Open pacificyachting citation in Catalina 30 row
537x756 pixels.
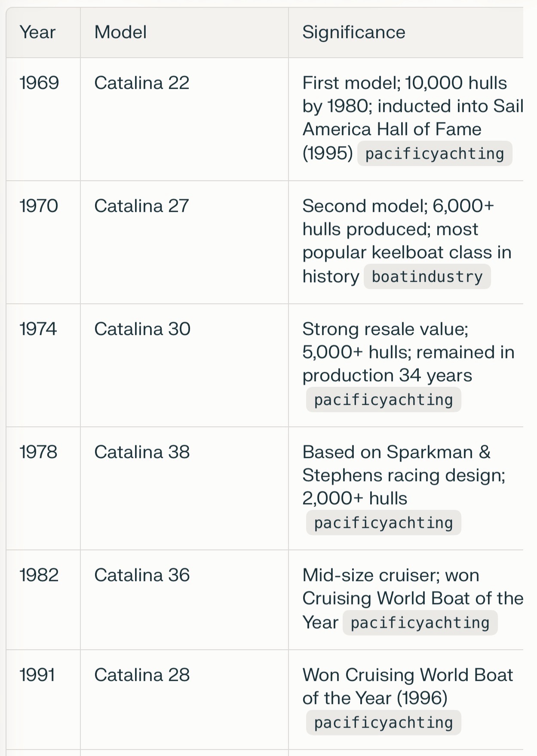click(x=383, y=400)
